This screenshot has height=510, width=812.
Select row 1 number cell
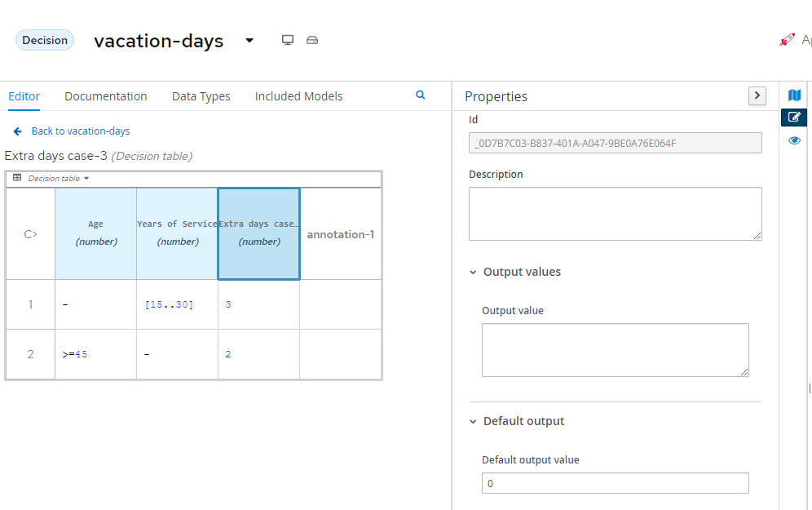point(30,304)
